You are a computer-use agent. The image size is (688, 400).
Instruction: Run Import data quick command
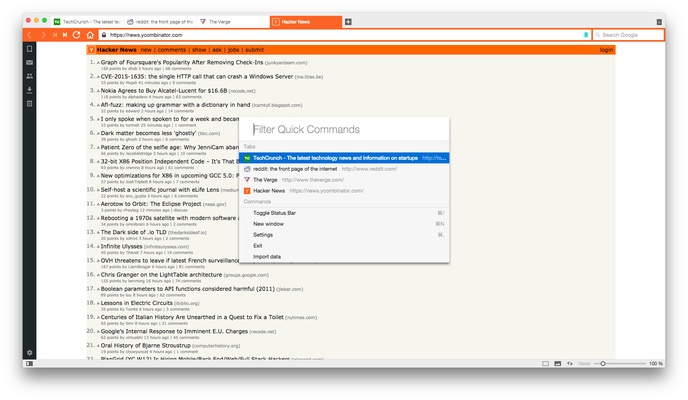(x=344, y=257)
